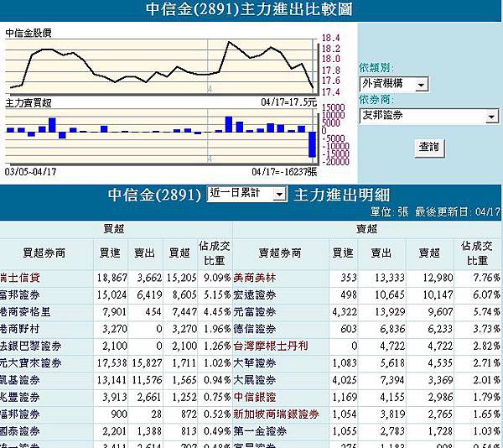Open broker link 中信銀證

(x=255, y=397)
